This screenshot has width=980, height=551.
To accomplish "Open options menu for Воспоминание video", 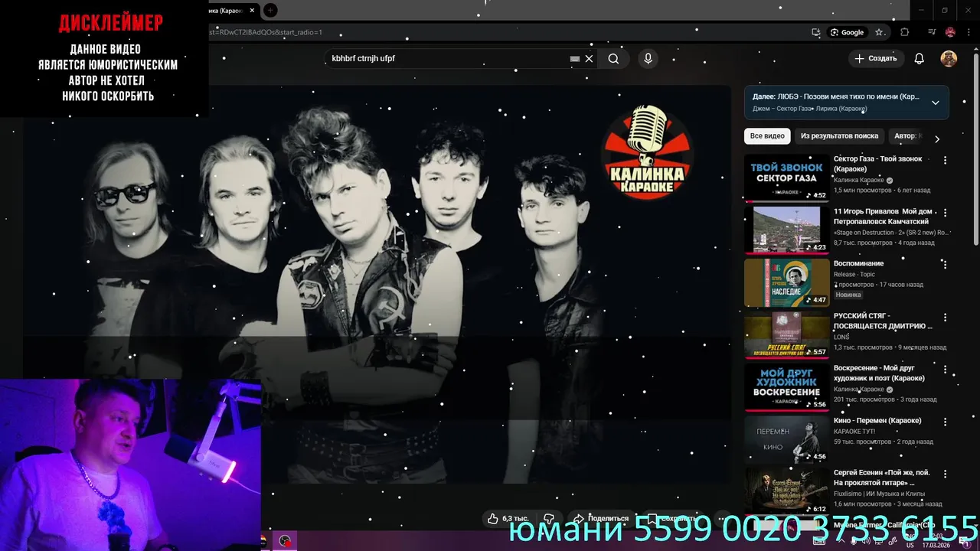I will 945,265.
